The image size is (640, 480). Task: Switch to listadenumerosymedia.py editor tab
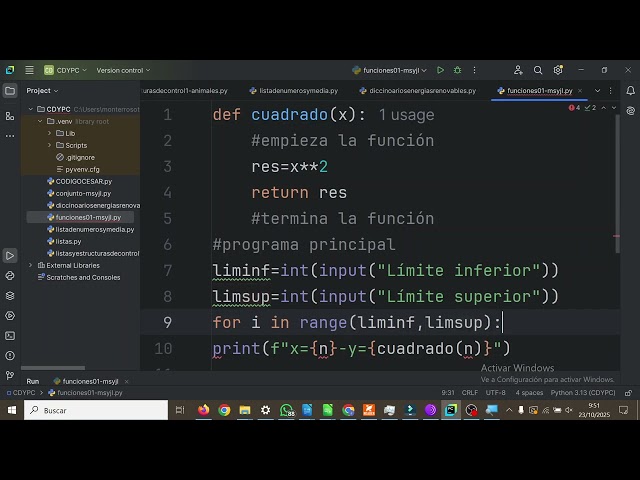pyautogui.click(x=294, y=91)
